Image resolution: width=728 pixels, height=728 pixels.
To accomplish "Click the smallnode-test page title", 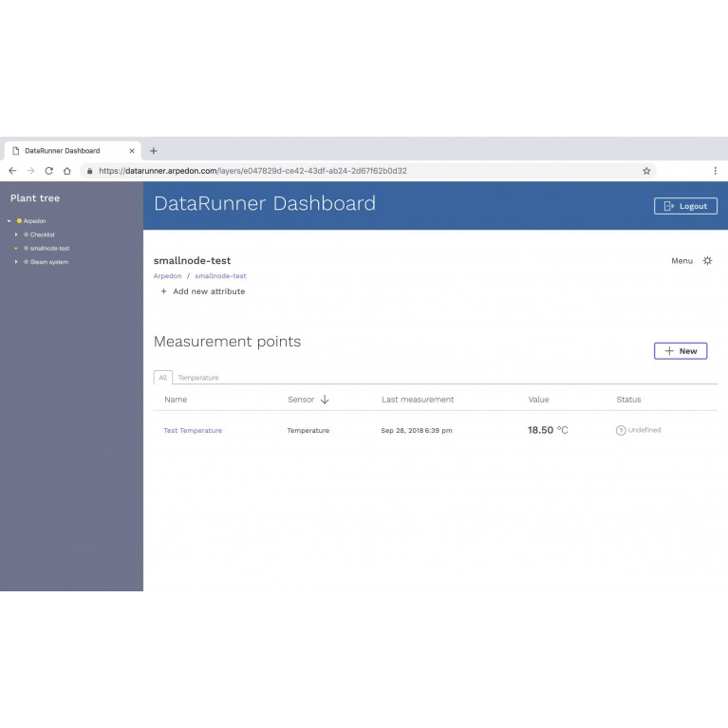I will tap(193, 260).
